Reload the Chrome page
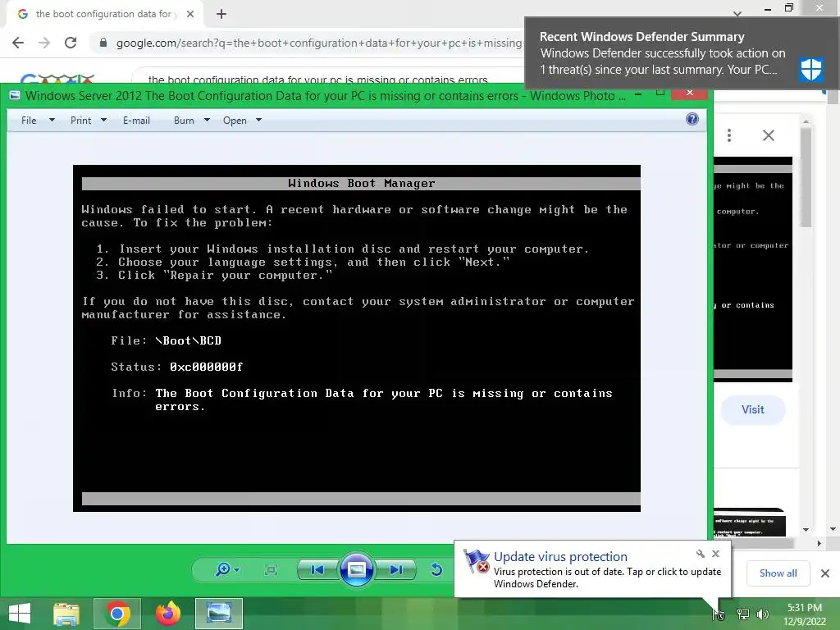This screenshot has height=630, width=840. coord(71,43)
